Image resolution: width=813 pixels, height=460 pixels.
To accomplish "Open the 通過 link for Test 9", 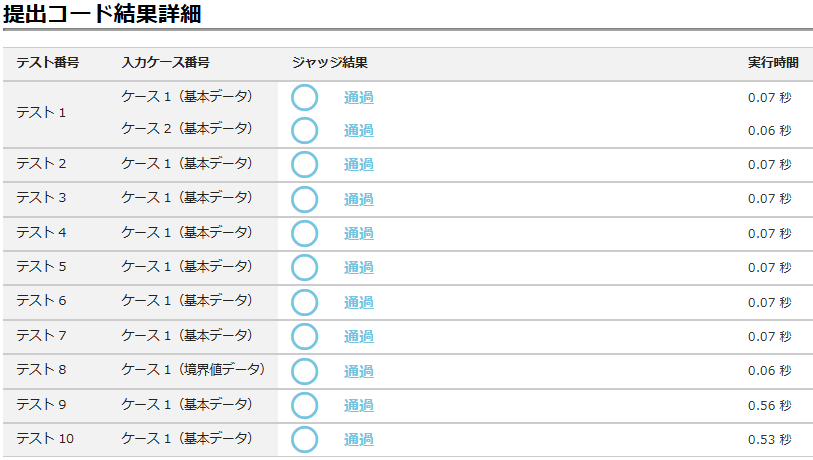I will 358,405.
